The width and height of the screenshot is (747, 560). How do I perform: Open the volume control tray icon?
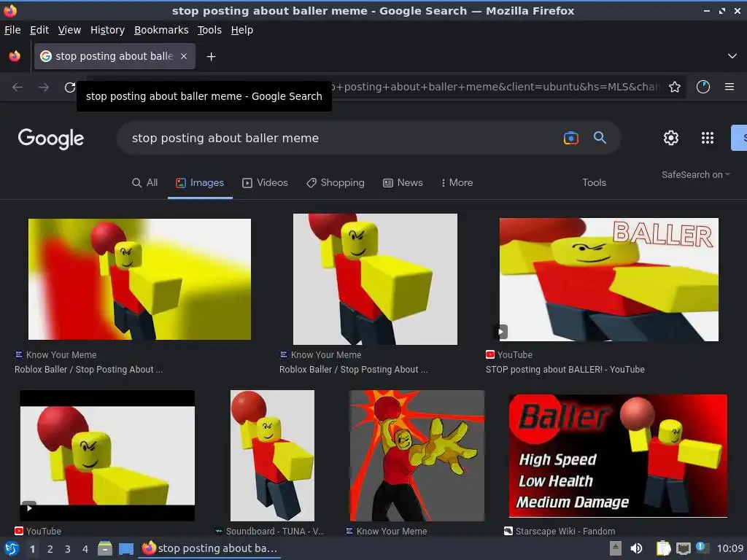pyautogui.click(x=636, y=549)
